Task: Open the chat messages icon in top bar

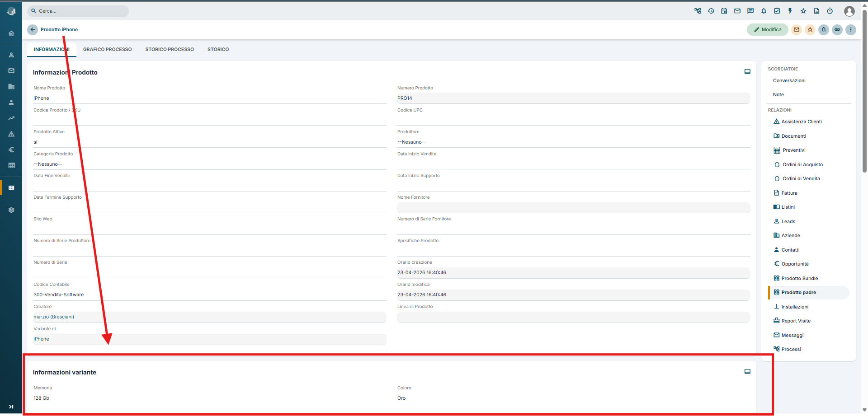Action: coord(750,11)
